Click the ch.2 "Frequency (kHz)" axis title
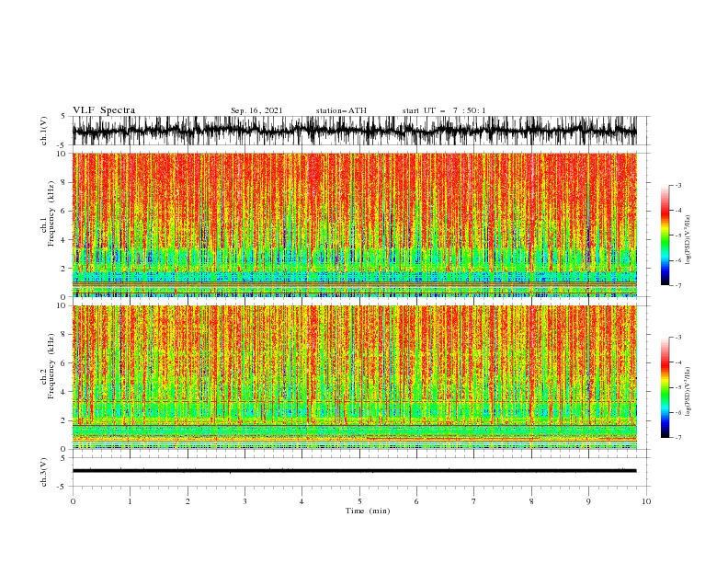728x563 pixels. pyautogui.click(x=51, y=366)
